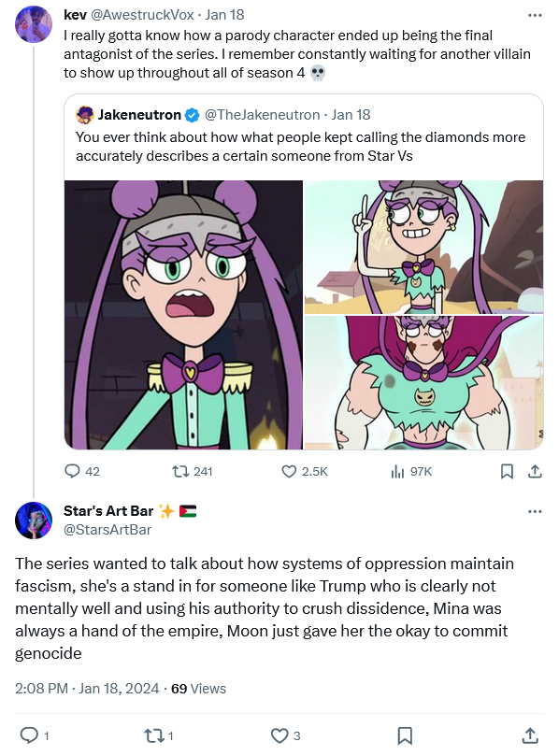559x756 pixels.
Task: Like kev's tweet showing 2.5K likes
Action: click(289, 471)
